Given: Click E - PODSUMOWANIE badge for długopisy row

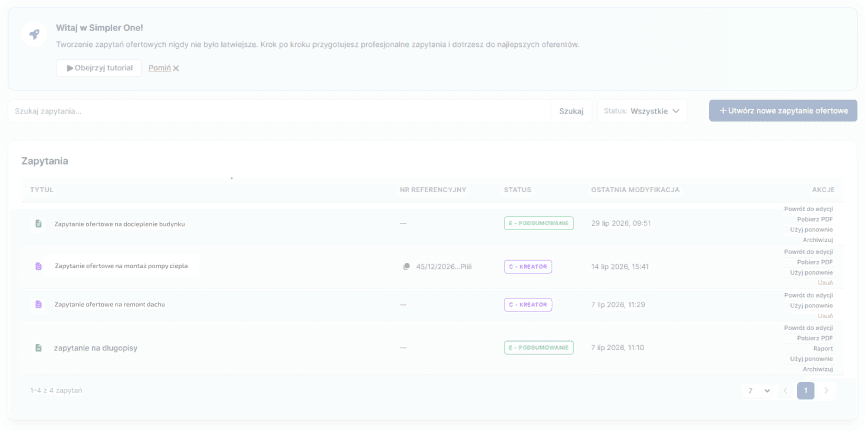Looking at the screenshot, I should (x=538, y=348).
